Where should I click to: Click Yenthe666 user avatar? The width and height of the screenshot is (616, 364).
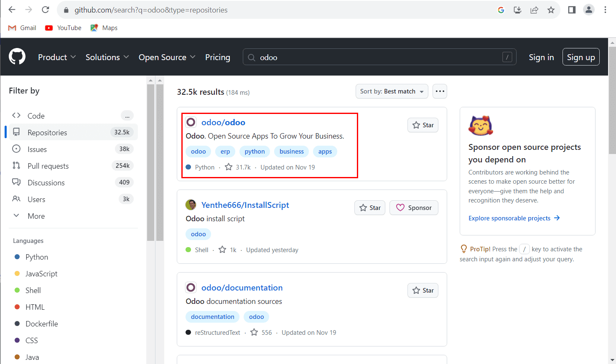pyautogui.click(x=191, y=205)
